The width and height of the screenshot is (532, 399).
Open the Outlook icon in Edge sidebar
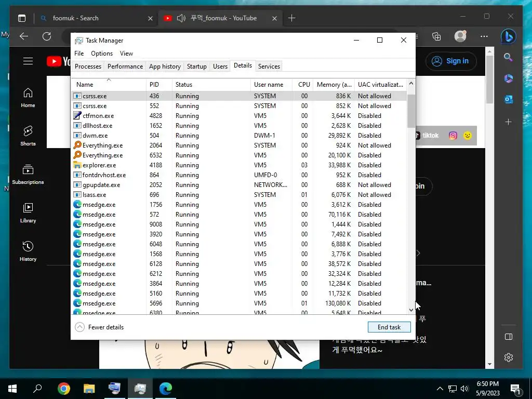(x=508, y=99)
